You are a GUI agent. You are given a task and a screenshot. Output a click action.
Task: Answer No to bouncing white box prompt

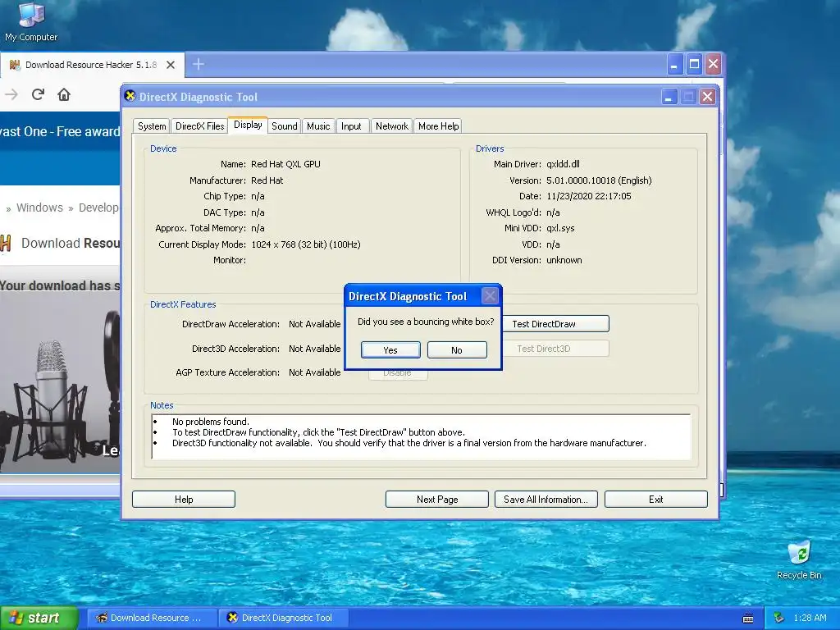click(x=457, y=349)
